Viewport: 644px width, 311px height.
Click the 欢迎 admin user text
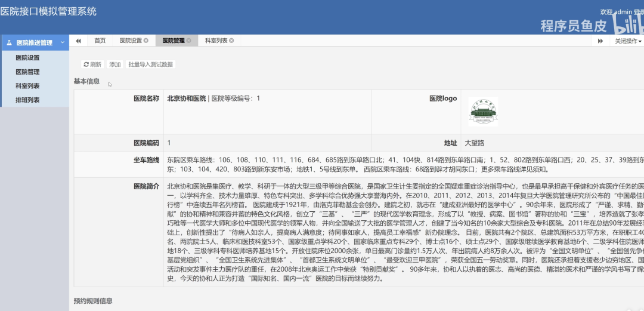[621, 12]
